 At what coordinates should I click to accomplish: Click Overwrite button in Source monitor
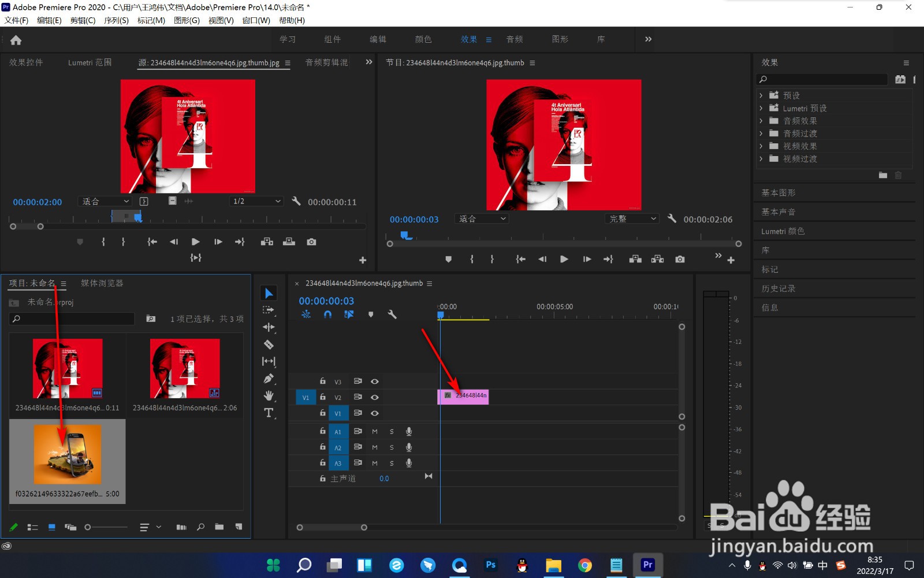click(x=289, y=242)
